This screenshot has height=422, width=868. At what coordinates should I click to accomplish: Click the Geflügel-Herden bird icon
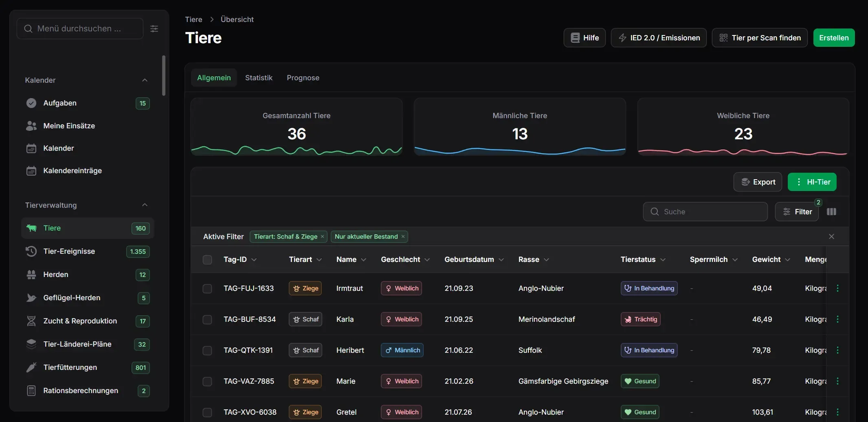pyautogui.click(x=31, y=298)
